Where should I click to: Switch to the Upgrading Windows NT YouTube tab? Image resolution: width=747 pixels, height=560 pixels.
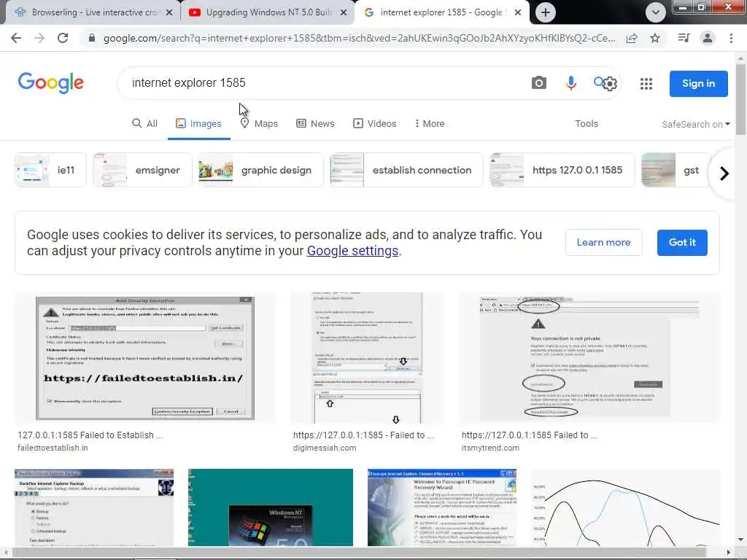click(267, 12)
